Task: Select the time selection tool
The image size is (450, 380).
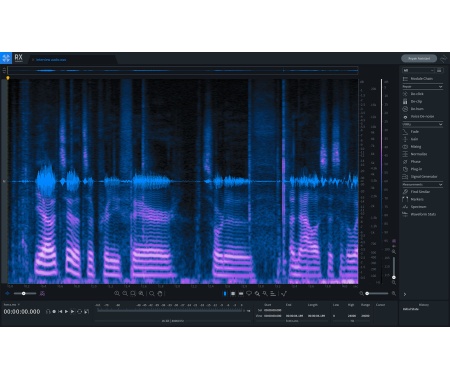Action: pyautogui.click(x=225, y=294)
